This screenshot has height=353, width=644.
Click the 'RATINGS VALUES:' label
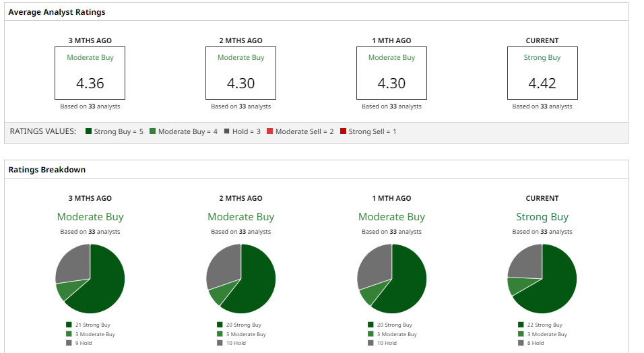coord(43,131)
